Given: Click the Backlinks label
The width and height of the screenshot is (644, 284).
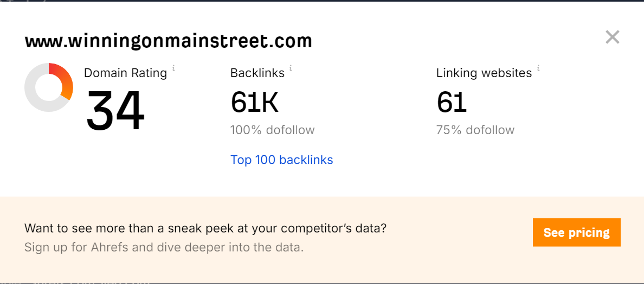Looking at the screenshot, I should click(257, 73).
